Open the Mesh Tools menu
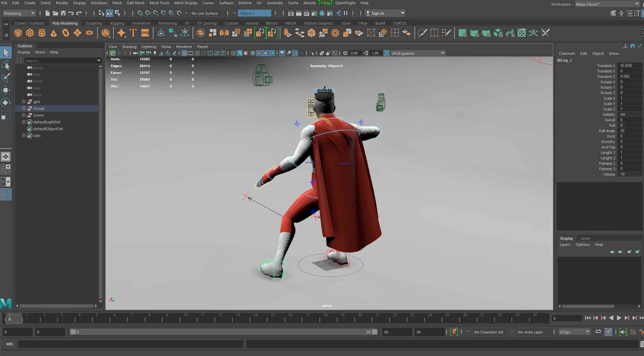Screen dimensions: 644x356 [x=159, y=3]
